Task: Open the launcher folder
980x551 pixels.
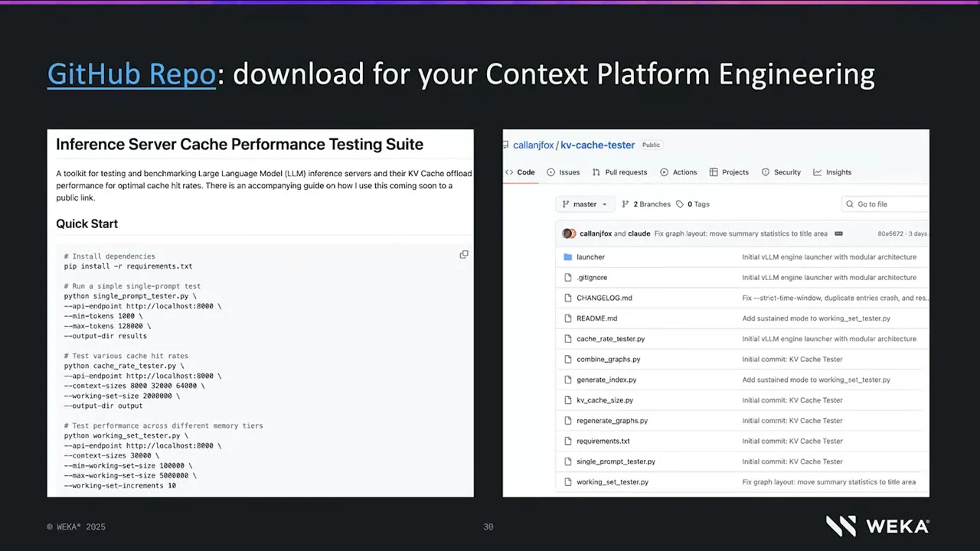Action: coord(590,257)
